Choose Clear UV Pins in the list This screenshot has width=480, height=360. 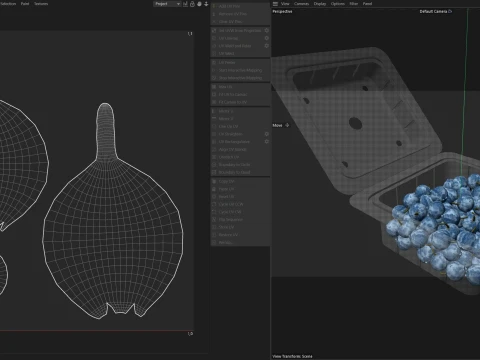point(240,22)
